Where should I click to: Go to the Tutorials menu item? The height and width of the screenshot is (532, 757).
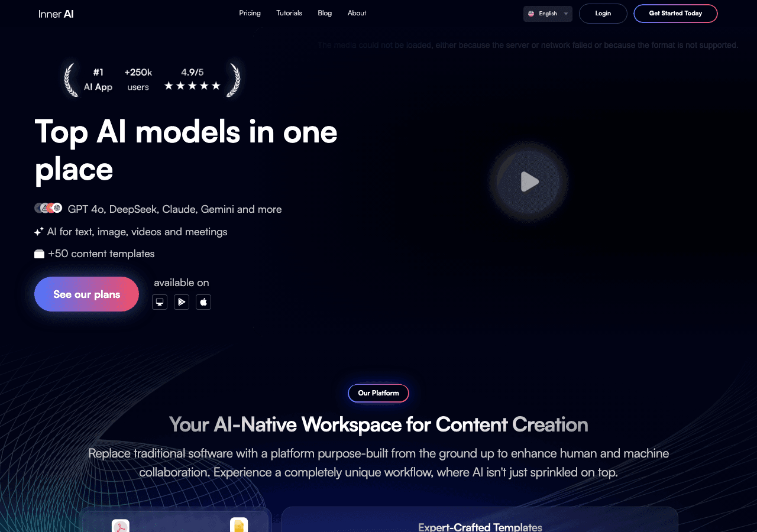point(289,13)
